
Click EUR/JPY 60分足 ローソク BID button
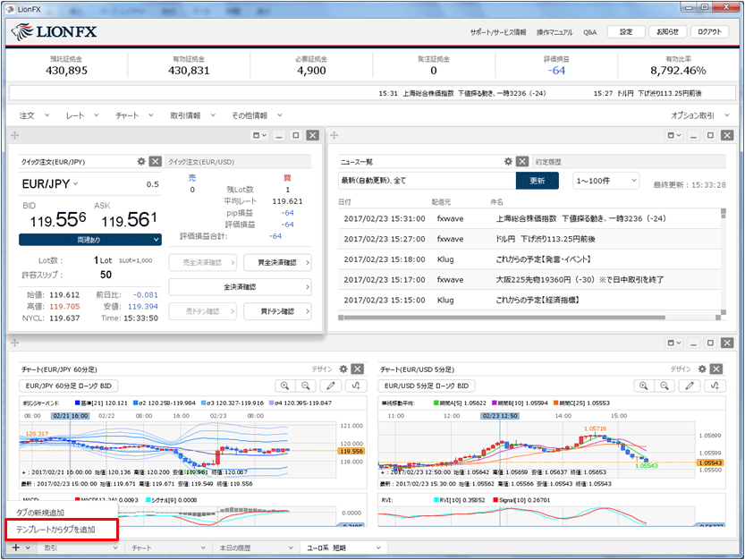coord(68,386)
